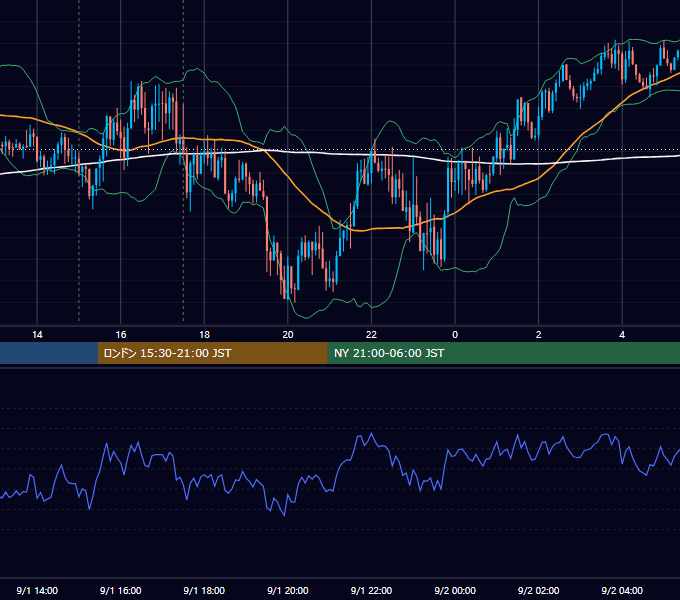
Task: Click the ロンドン 15:30-21:00 JST session bar
Action: (212, 353)
